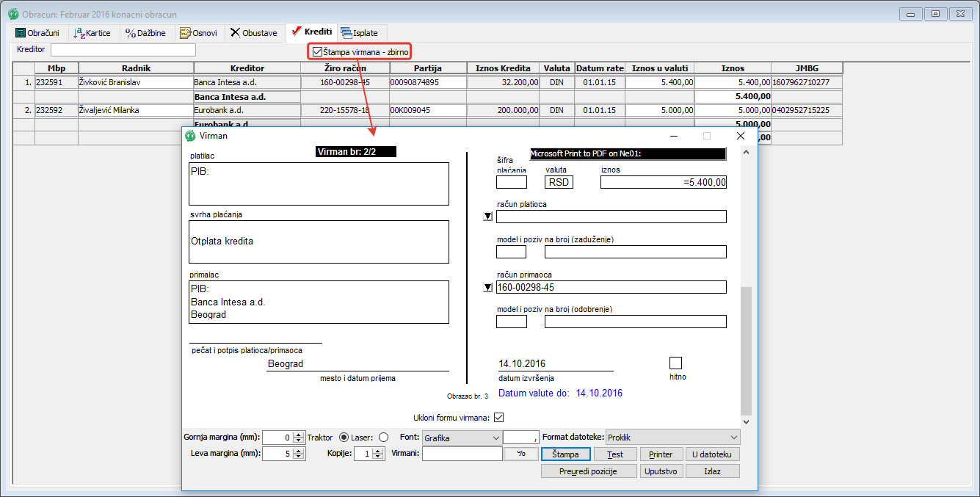
Task: Focus the Kreditor filter field
Action: point(123,50)
